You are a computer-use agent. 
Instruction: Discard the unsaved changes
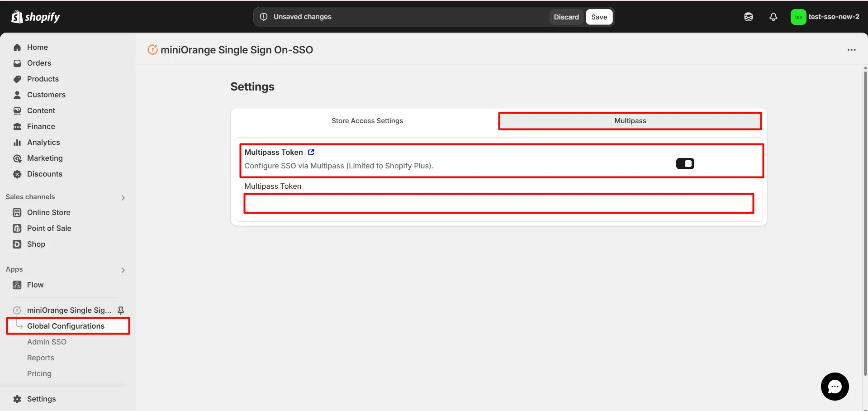click(x=566, y=17)
